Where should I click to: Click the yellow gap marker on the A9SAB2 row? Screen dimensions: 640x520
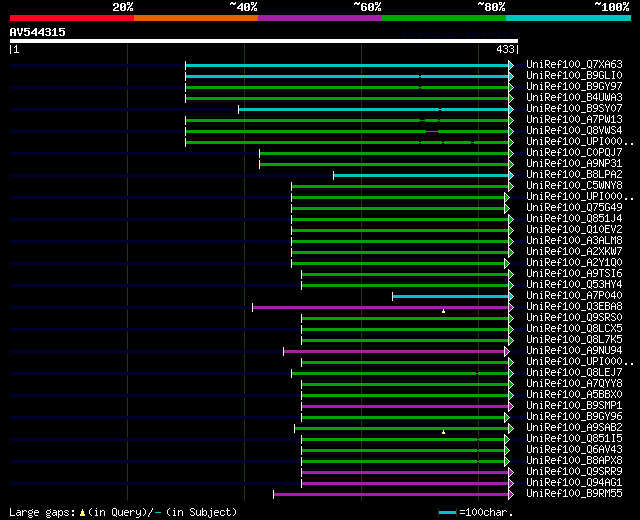443,432
